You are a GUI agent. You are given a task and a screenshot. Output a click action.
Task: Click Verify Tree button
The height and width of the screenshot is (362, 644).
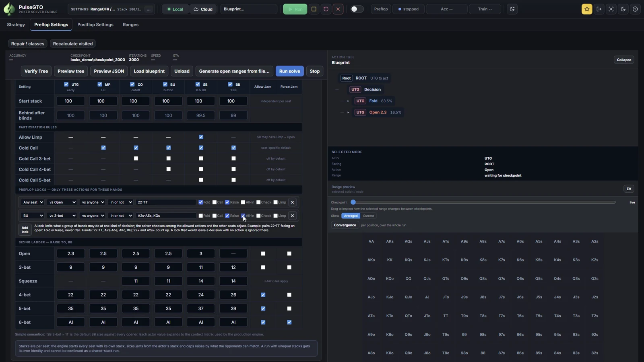click(36, 71)
